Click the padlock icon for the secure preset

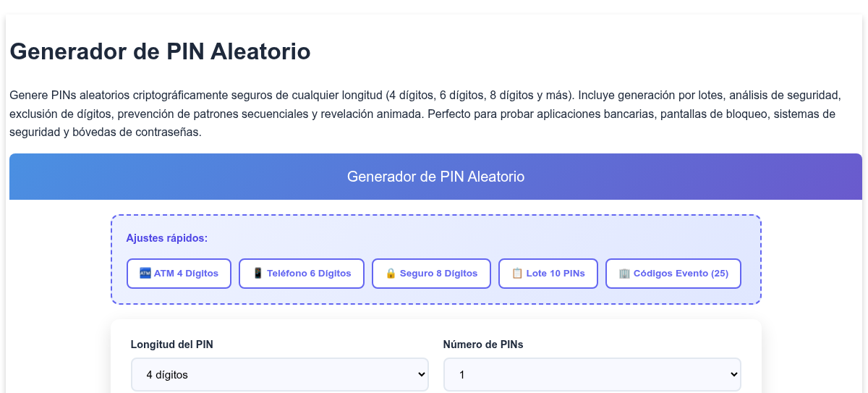tap(391, 274)
